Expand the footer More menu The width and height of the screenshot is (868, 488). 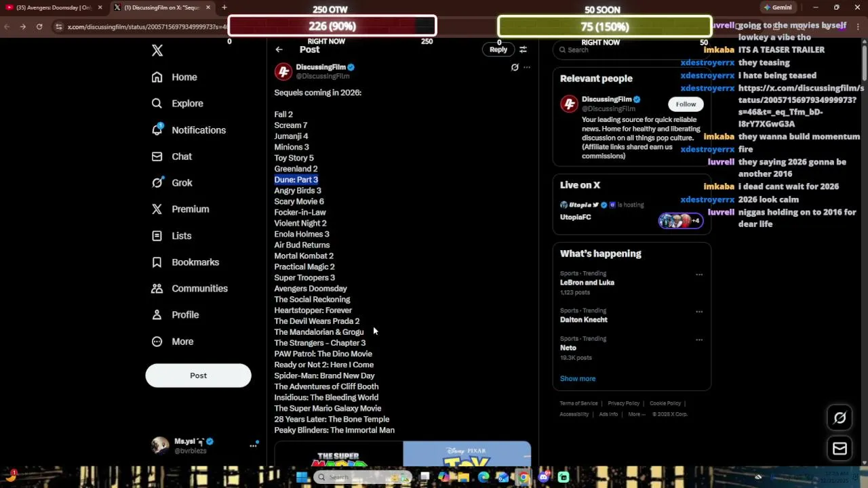click(x=636, y=414)
